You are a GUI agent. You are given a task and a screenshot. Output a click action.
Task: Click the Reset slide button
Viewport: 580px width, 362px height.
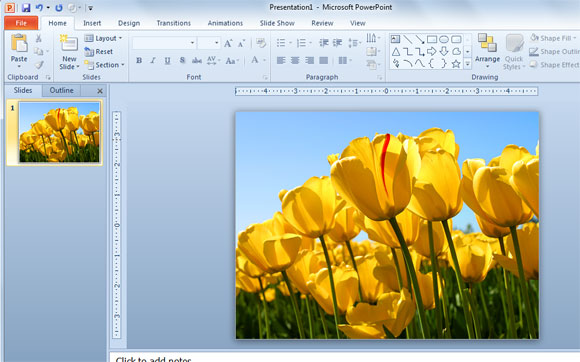(x=99, y=52)
